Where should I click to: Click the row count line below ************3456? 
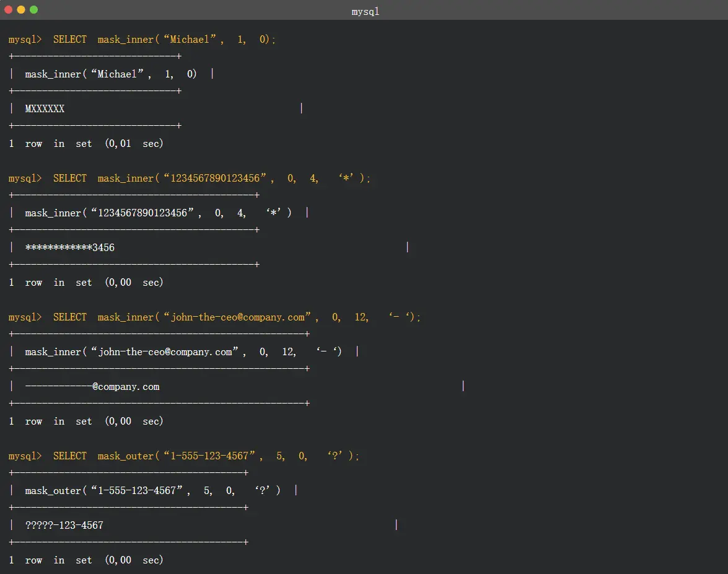(86, 282)
